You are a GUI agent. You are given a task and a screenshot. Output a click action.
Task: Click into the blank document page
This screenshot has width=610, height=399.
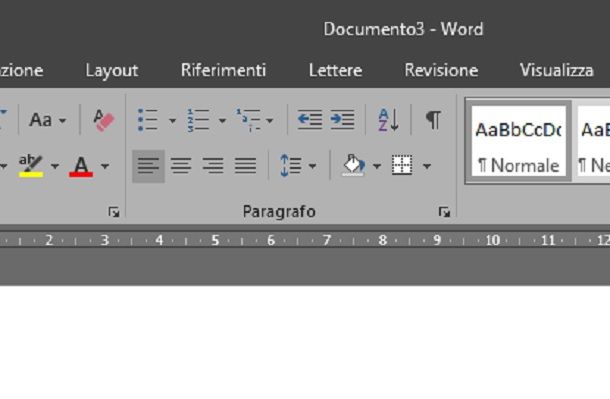tap(305, 342)
